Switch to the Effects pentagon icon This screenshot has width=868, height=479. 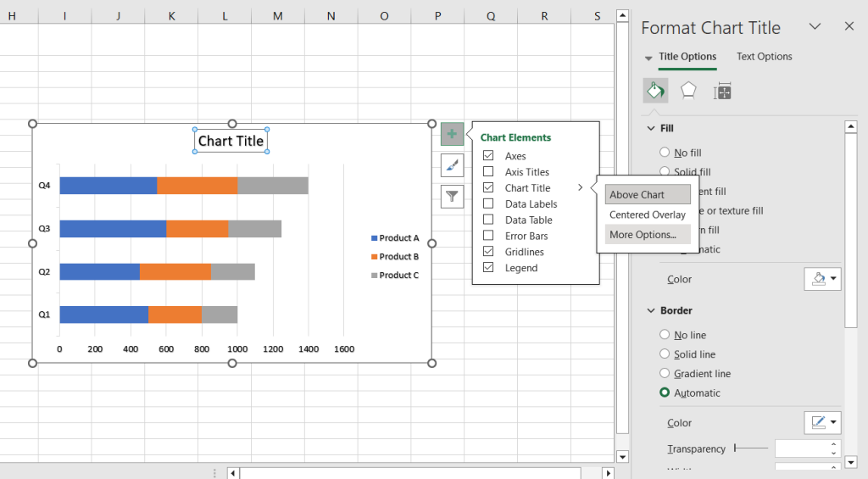[688, 91]
